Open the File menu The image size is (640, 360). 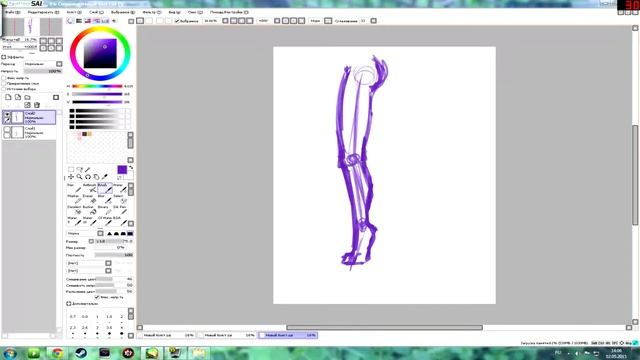pos(12,12)
